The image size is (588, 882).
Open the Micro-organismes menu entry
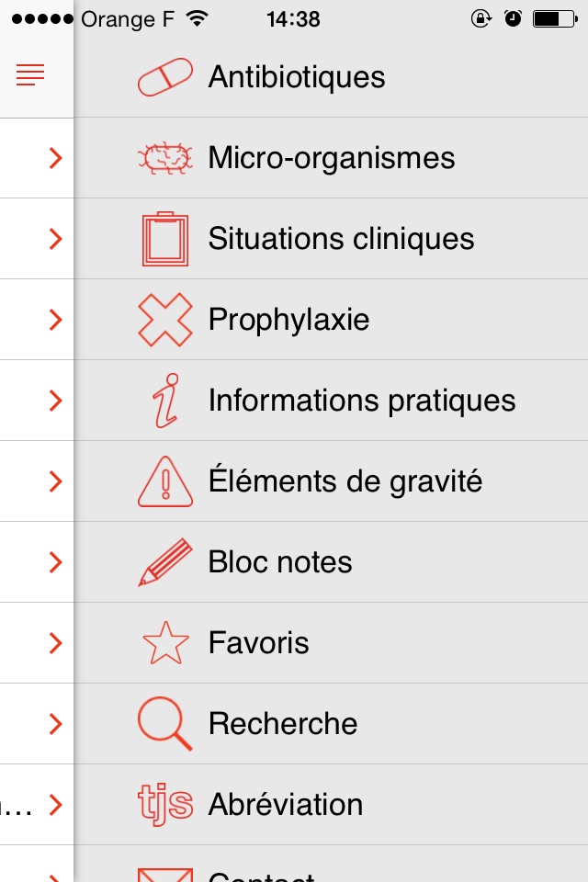pos(332,158)
